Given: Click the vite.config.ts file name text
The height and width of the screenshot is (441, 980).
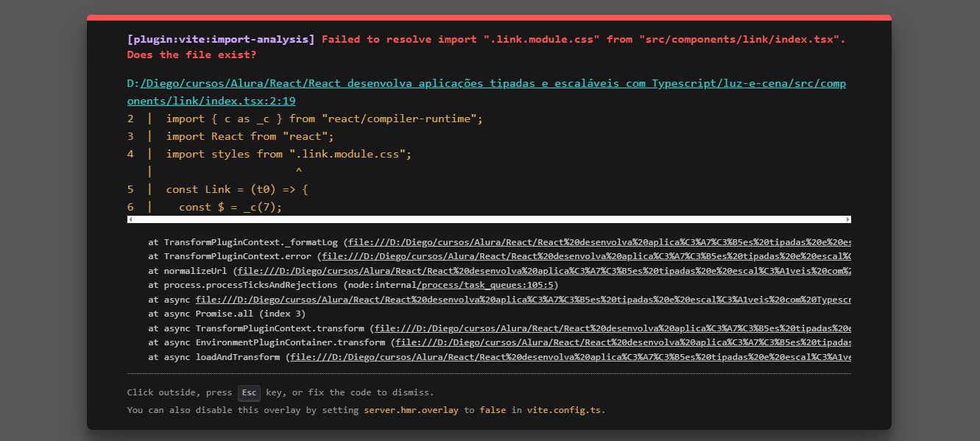Looking at the screenshot, I should 565,410.
